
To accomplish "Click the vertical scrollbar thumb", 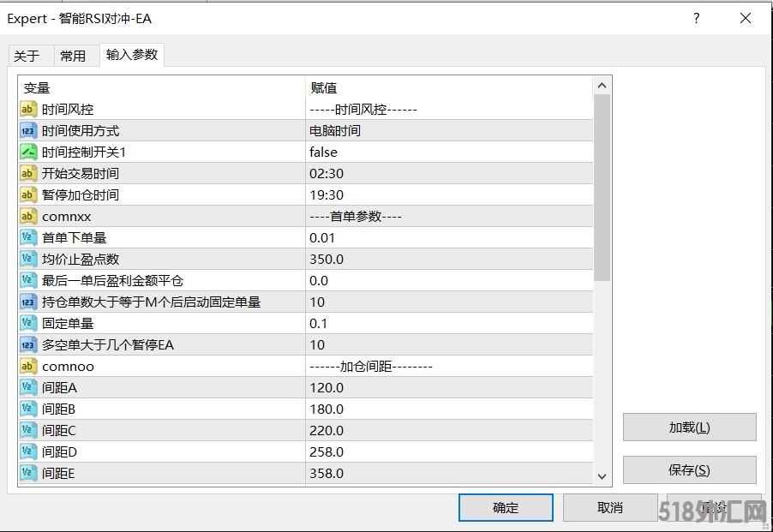I will [x=602, y=188].
